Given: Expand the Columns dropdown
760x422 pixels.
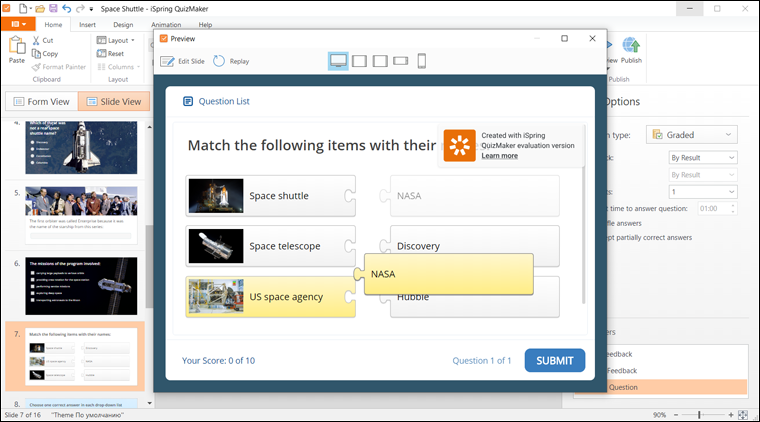Looking at the screenshot, I should click(119, 67).
